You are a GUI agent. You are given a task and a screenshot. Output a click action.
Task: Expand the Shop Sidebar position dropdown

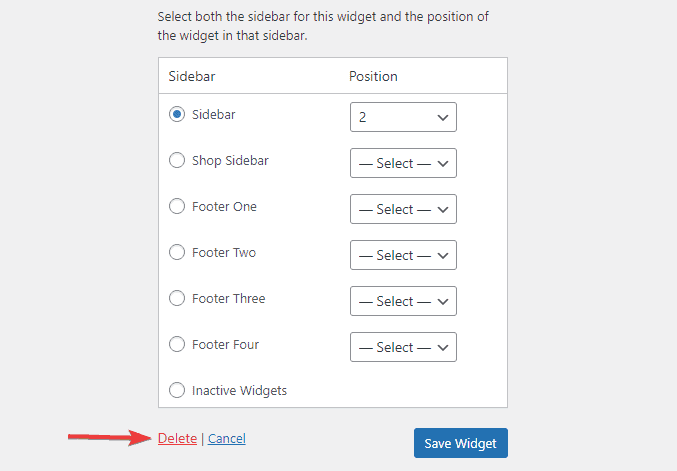tap(403, 163)
